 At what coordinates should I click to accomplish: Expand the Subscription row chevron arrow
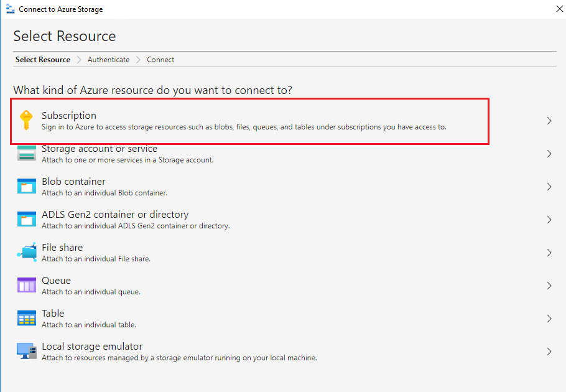click(x=549, y=121)
